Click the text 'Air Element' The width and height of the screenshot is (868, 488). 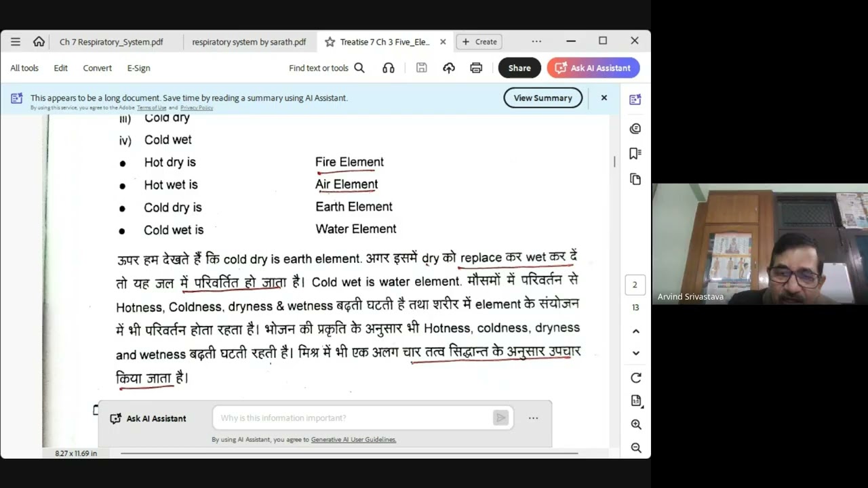[347, 184]
